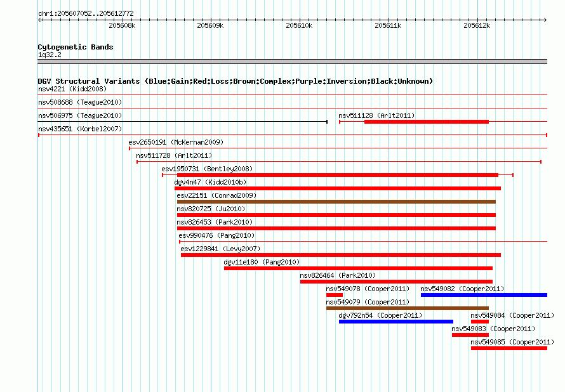Viewport: 565px width, 392px height.
Task: Select the brown esv22151 (Conrad2009) complex variant bar
Action: [336, 202]
